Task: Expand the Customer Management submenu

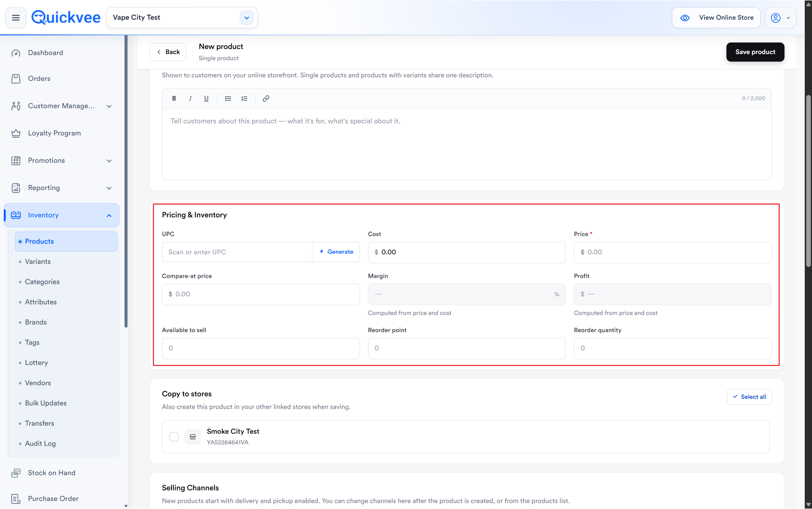Action: (109, 106)
